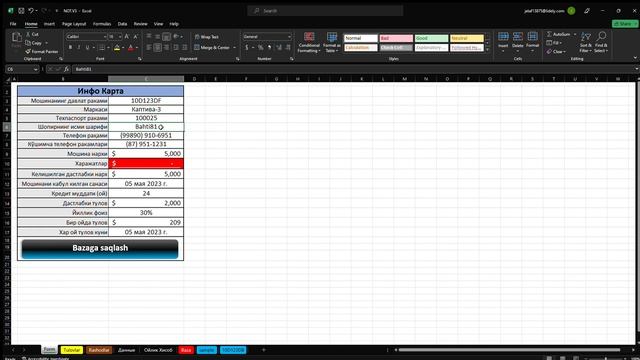This screenshot has width=640, height=360.
Task: Open Sort & Filter menu
Action: point(586,42)
